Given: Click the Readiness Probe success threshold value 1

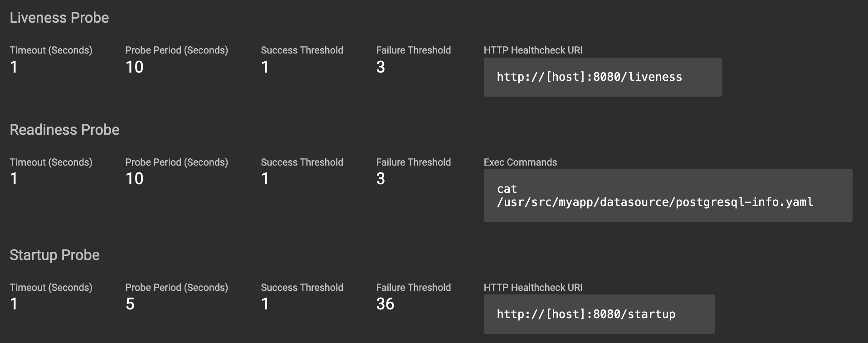Looking at the screenshot, I should pos(265,179).
